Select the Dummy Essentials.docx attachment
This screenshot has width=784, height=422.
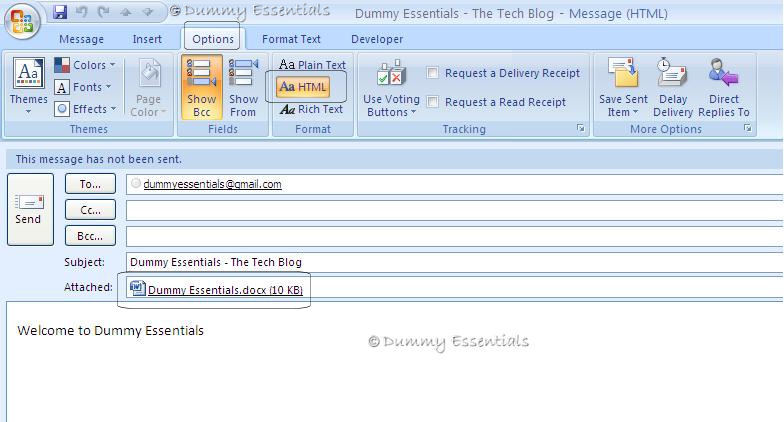(225, 290)
